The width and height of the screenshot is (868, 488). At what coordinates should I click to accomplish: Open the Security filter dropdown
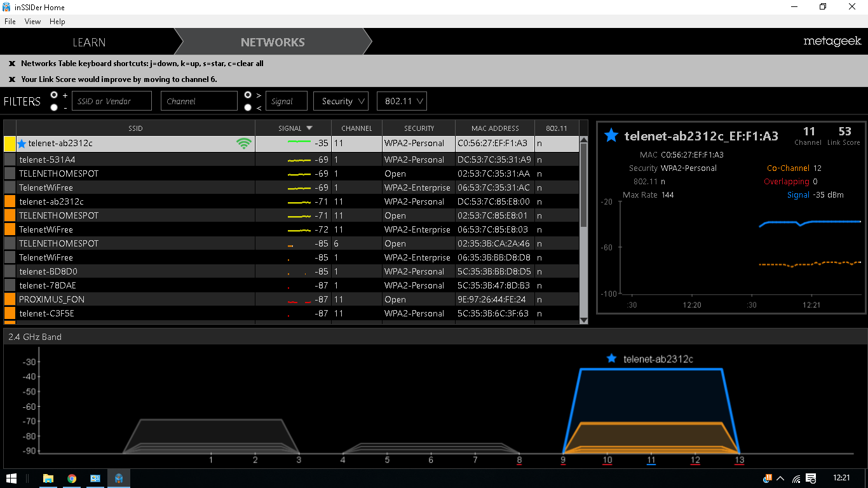343,101
